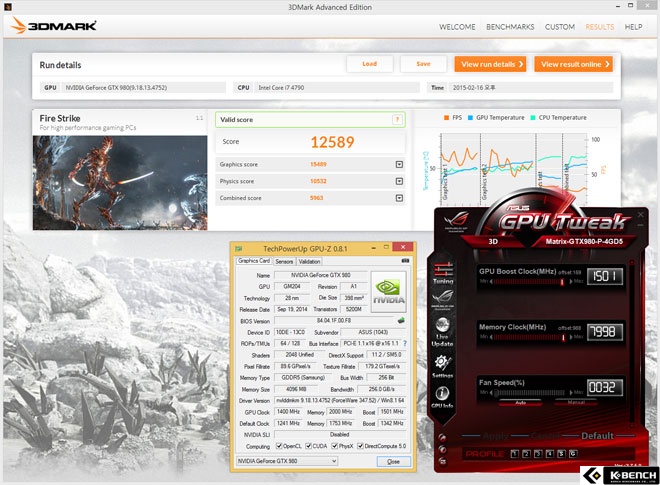The width and height of the screenshot is (660, 485).
Task: Click the top round icon at GPU Tweak bottom-left
Action: click(x=442, y=437)
